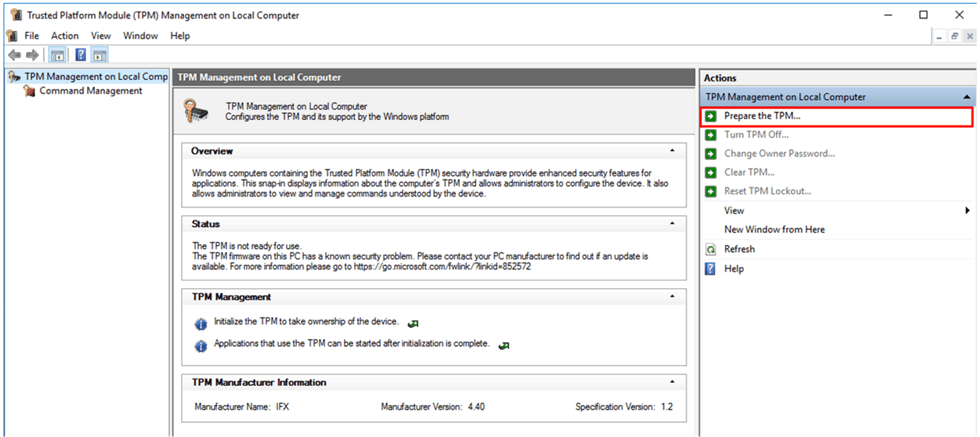
Task: Collapse the TPM Manufacturer Information section
Action: point(672,382)
